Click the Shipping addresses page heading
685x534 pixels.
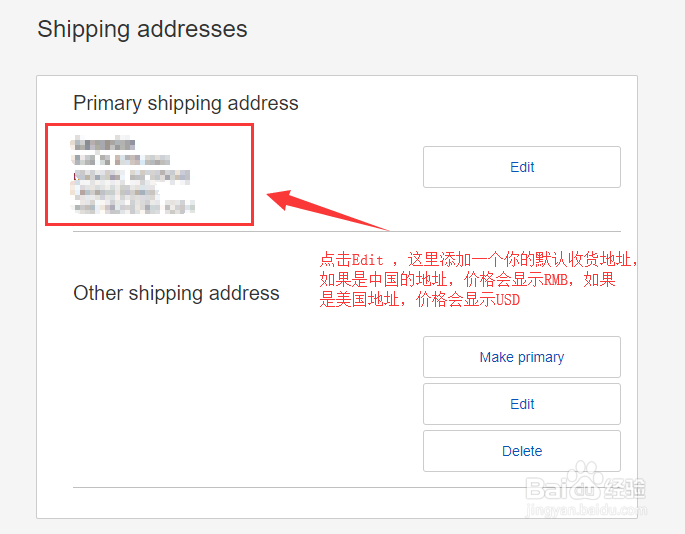[x=142, y=30]
